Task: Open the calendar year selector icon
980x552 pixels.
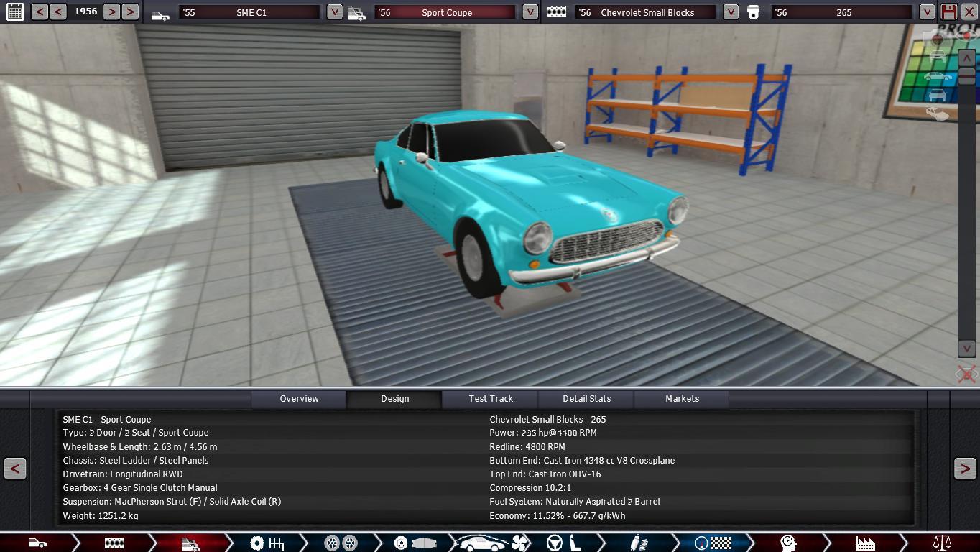Action: pos(14,11)
